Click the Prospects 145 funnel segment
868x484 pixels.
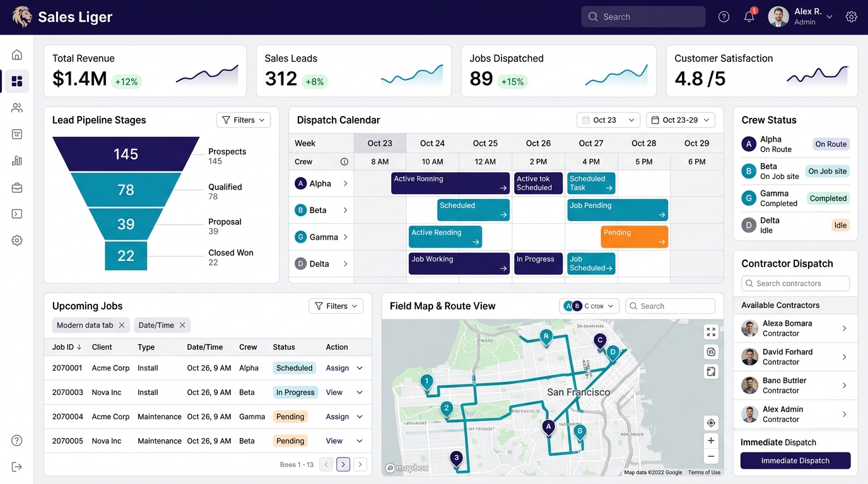[126, 154]
